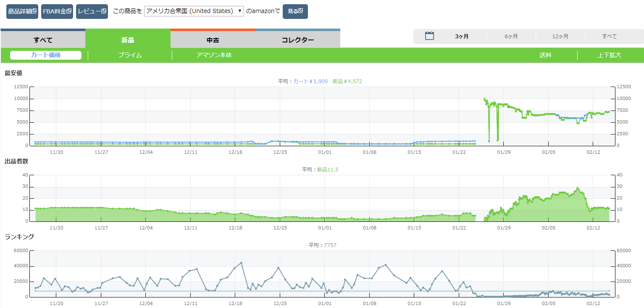Toggle the カート価格 filter
Screen dimensions: 644x308
pos(46,55)
